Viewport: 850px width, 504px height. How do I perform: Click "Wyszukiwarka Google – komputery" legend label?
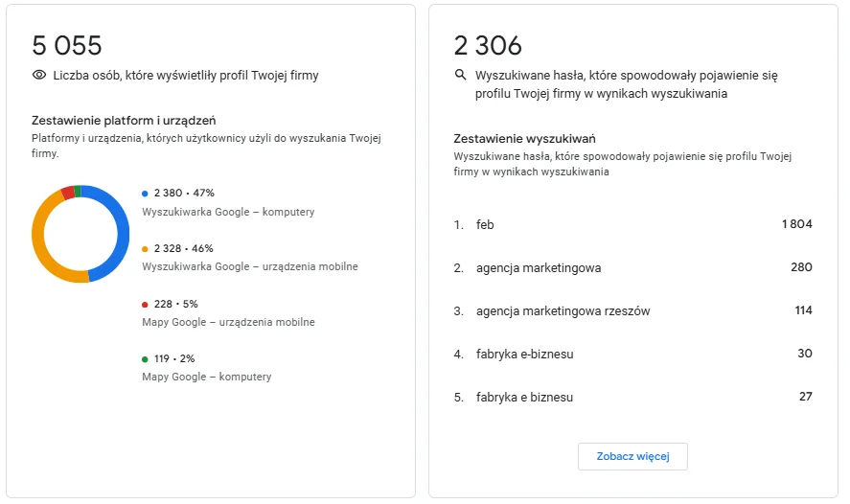pyautogui.click(x=228, y=212)
